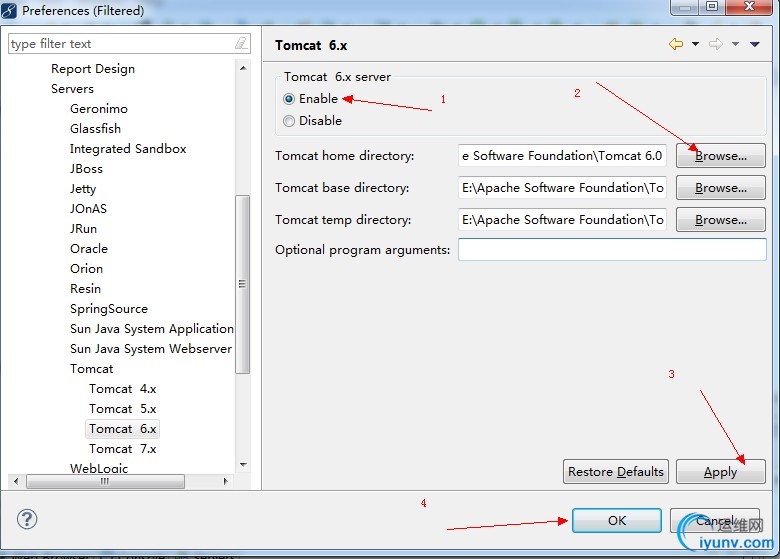Click the Restore Defaults button

(x=616, y=471)
